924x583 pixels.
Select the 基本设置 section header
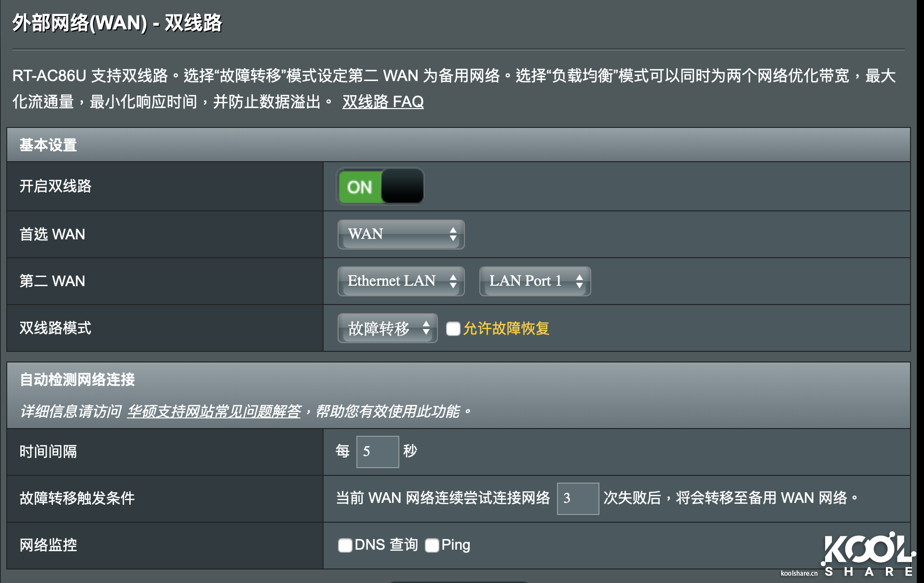pyautogui.click(x=47, y=144)
